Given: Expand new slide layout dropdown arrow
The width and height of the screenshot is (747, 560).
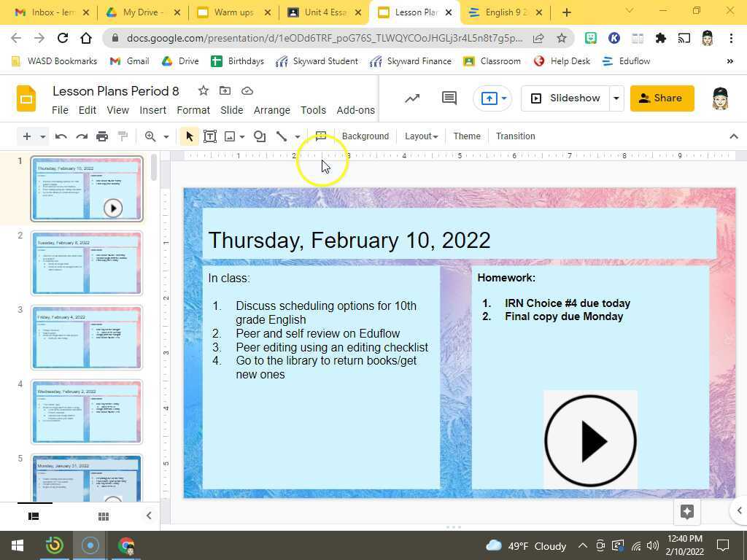Looking at the screenshot, I should point(43,136).
